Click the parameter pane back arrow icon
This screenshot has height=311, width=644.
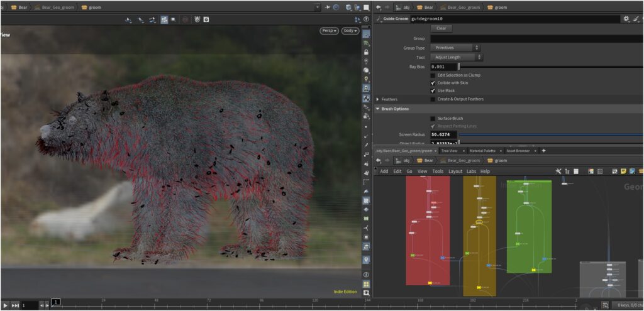point(378,8)
